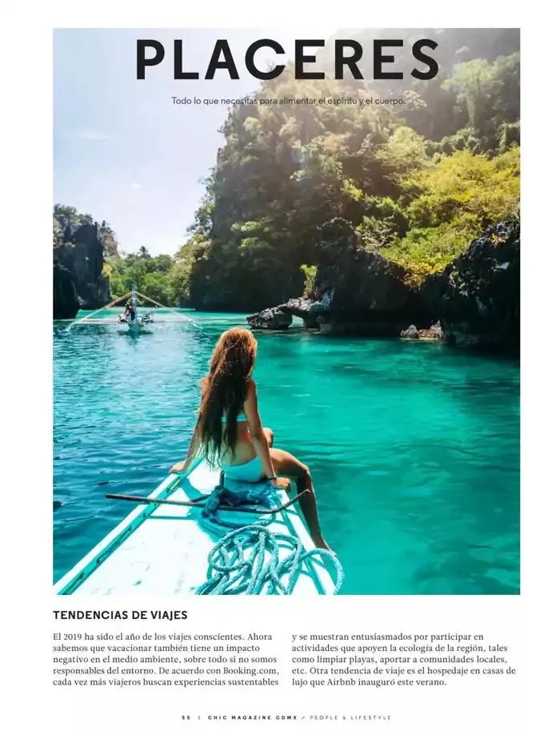Click the small rocks beside the arch
Viewport: 560px width, 735px height.
(x=422, y=331)
